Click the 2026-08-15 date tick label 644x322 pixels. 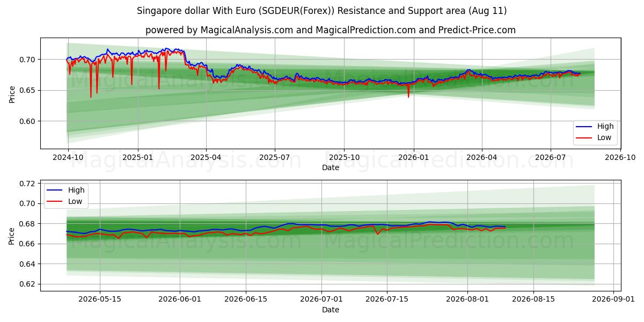pyautogui.click(x=535, y=299)
